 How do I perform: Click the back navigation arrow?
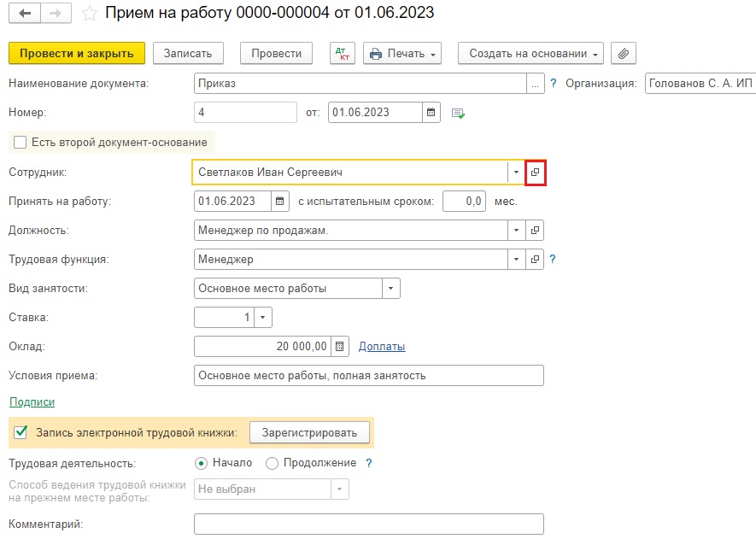click(x=25, y=14)
